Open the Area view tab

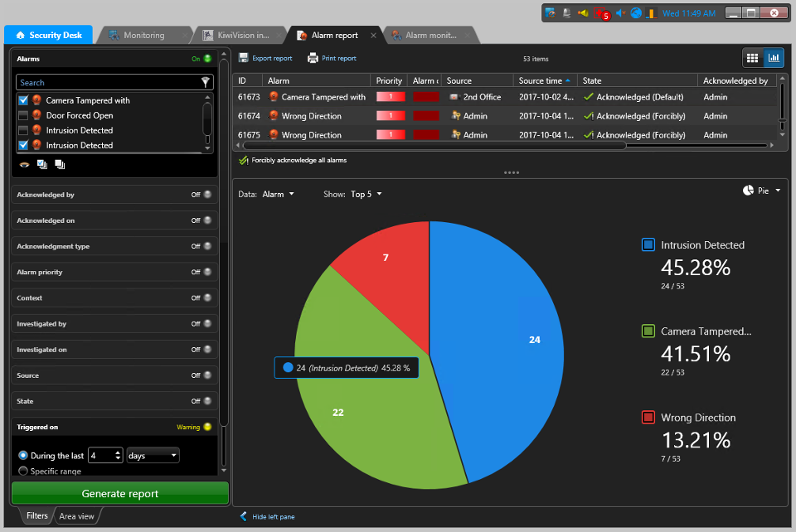(76, 515)
